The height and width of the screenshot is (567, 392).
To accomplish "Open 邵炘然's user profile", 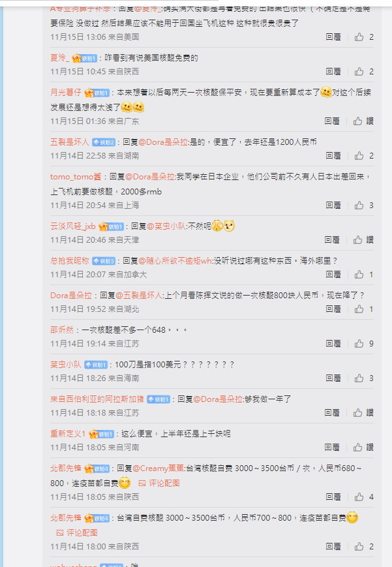I will [62, 329].
